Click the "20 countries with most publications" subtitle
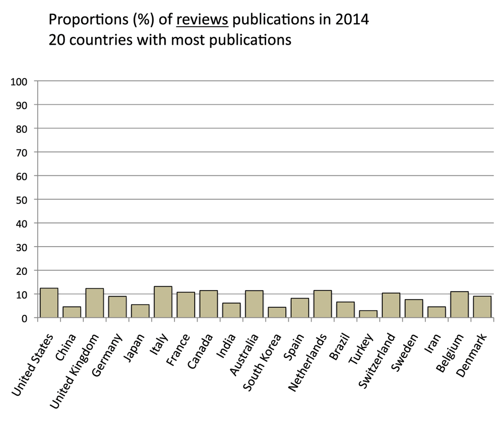Image resolution: width=504 pixels, height=422 pixels. click(170, 40)
